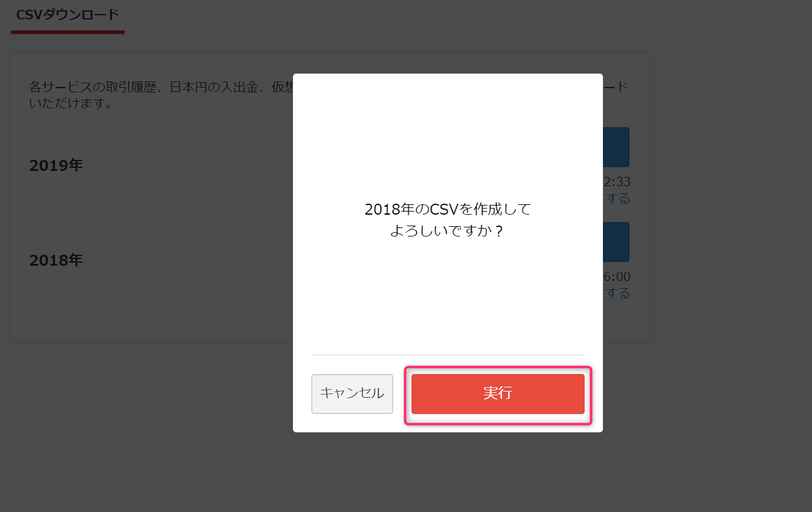Click the blue button in the 2018年 row
The height and width of the screenshot is (512, 812).
[616, 242]
